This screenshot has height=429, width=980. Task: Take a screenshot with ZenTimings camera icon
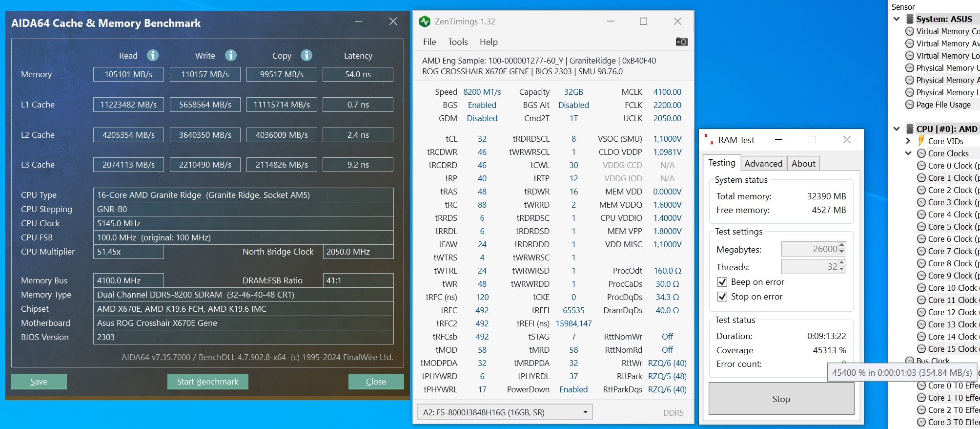(681, 42)
